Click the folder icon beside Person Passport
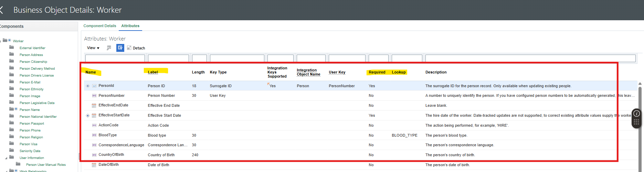 pyautogui.click(x=12, y=123)
